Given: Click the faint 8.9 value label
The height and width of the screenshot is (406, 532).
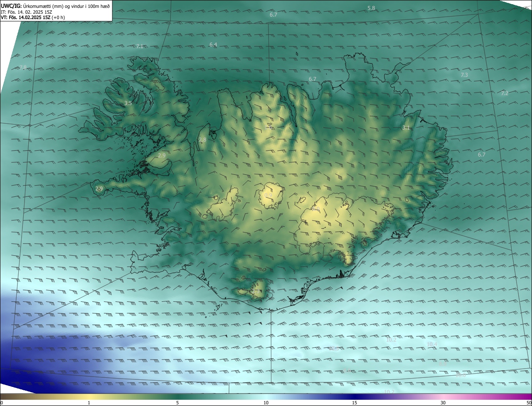Looking at the screenshot, I should 443,364.
